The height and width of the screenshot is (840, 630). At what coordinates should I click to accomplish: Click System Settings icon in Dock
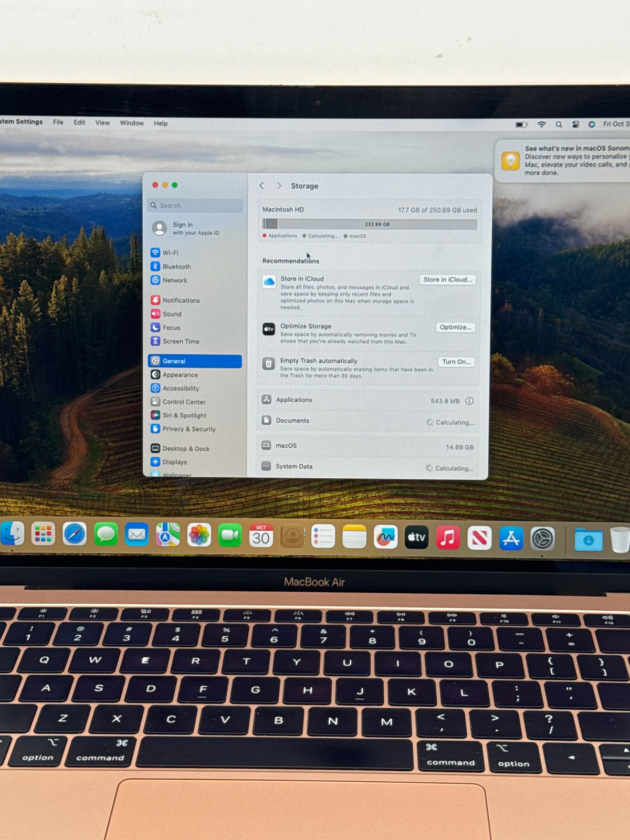[542, 539]
